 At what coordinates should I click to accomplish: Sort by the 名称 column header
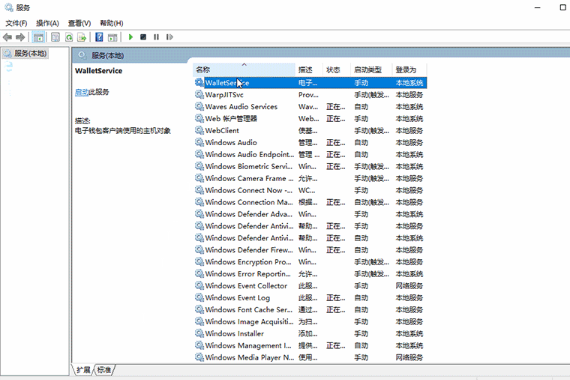[244, 69]
